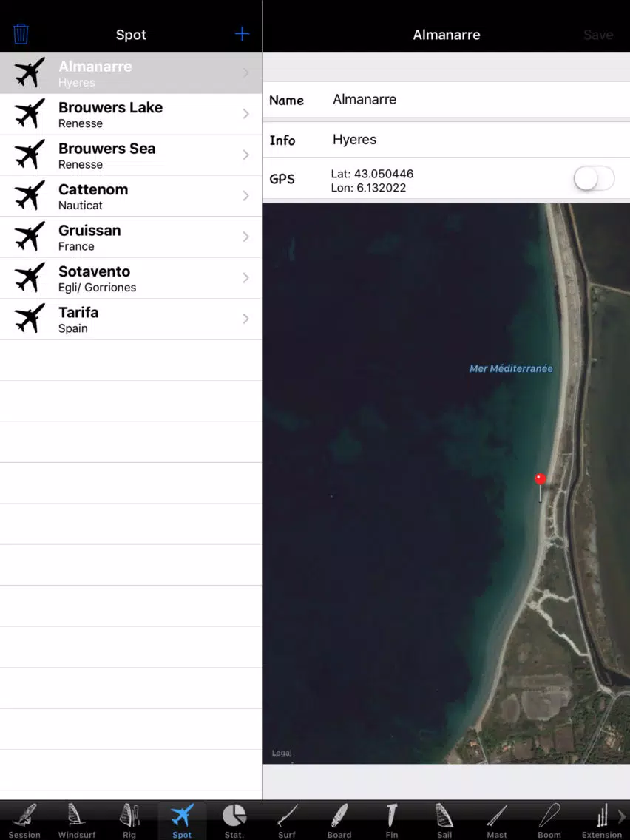Select the Spot tab

point(182,820)
